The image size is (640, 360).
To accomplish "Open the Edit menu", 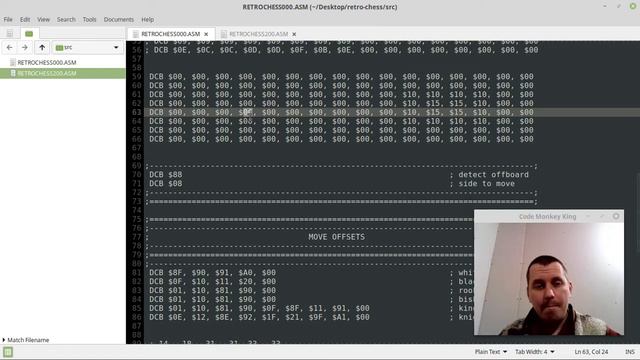I will 25,19.
